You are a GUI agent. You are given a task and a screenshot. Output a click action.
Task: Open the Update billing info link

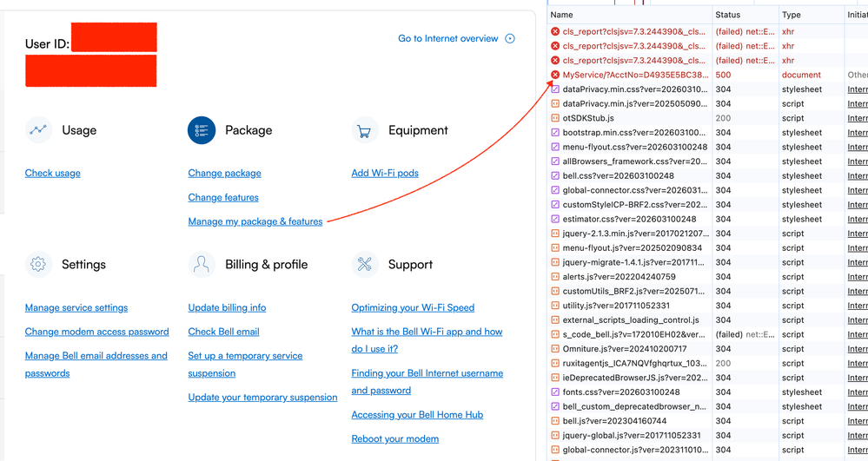click(x=227, y=307)
